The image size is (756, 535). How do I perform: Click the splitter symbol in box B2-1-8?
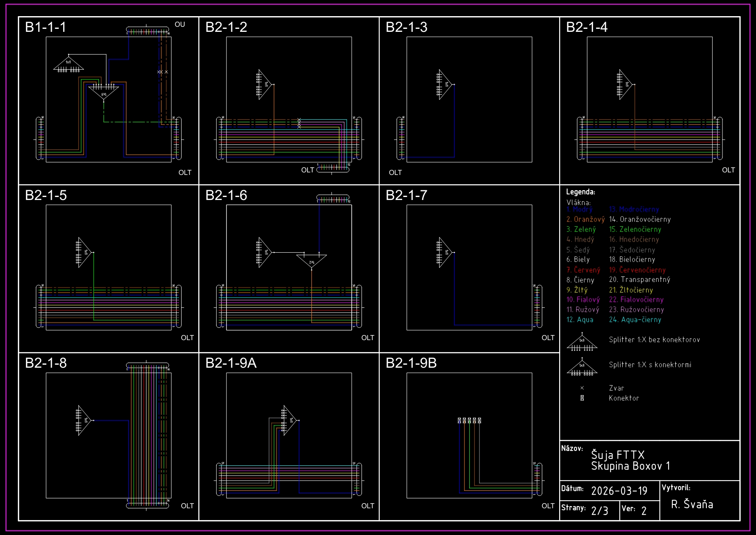click(84, 420)
